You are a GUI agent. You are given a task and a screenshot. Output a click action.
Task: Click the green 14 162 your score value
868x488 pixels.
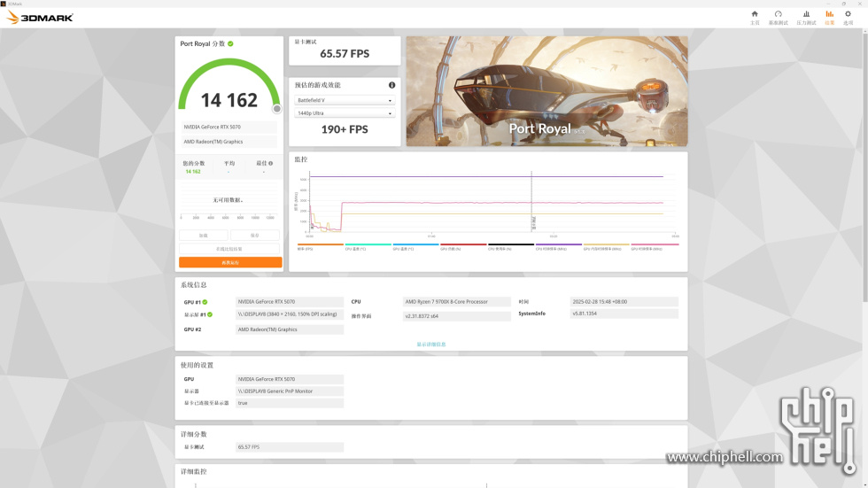193,172
